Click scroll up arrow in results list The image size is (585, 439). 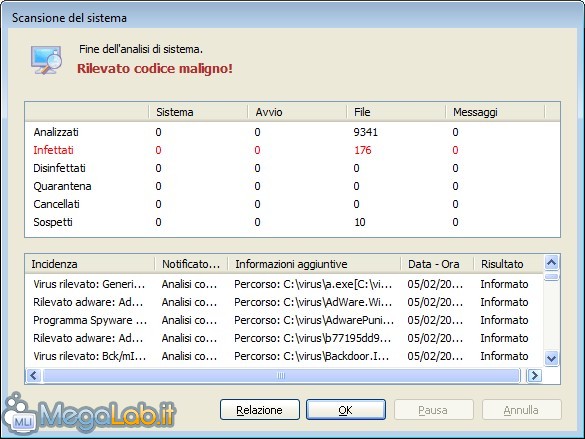[551, 263]
